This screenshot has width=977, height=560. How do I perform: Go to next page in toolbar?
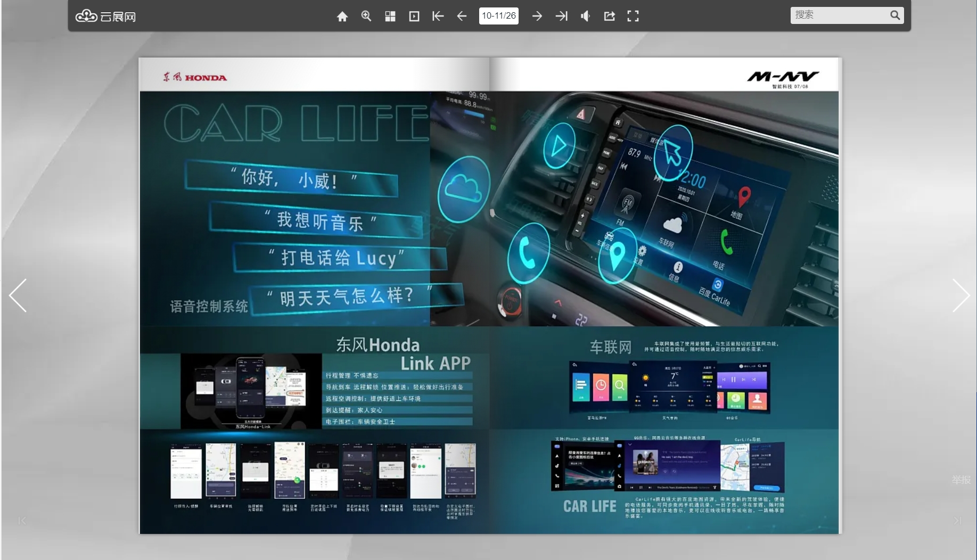[537, 16]
